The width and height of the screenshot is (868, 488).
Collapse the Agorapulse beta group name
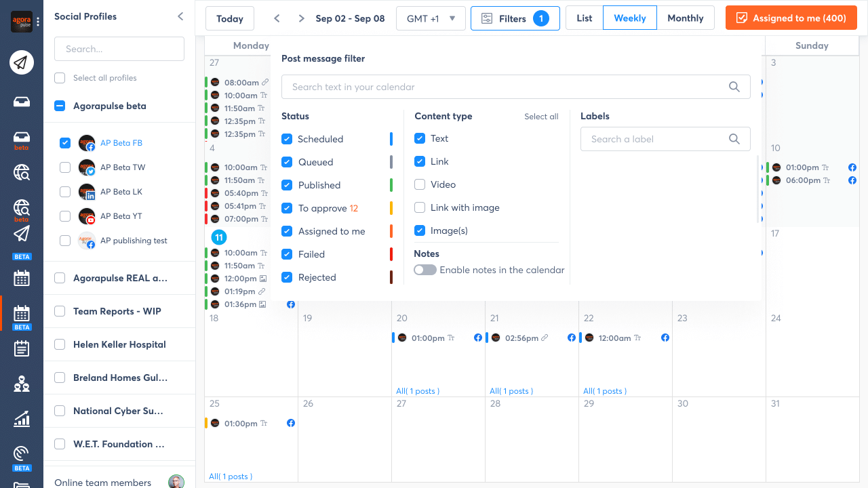110,106
